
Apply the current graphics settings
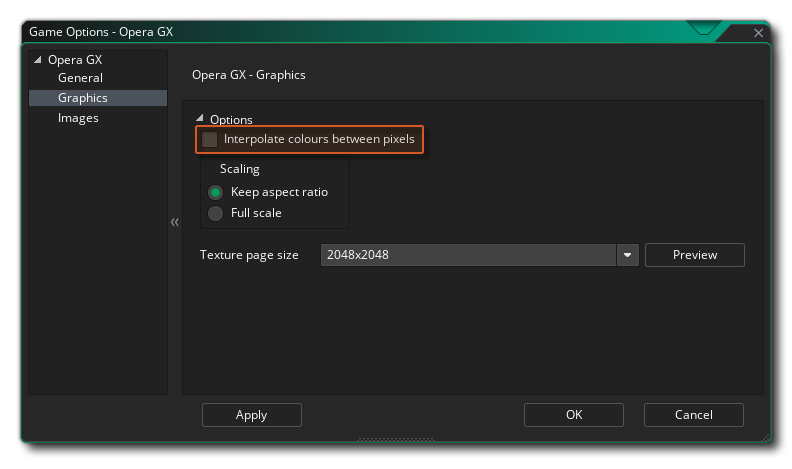pos(251,415)
